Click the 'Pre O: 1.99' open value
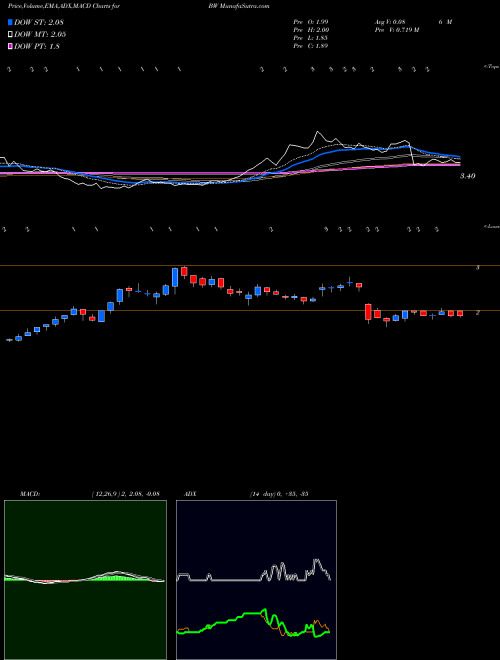The image size is (500, 660). click(x=311, y=22)
